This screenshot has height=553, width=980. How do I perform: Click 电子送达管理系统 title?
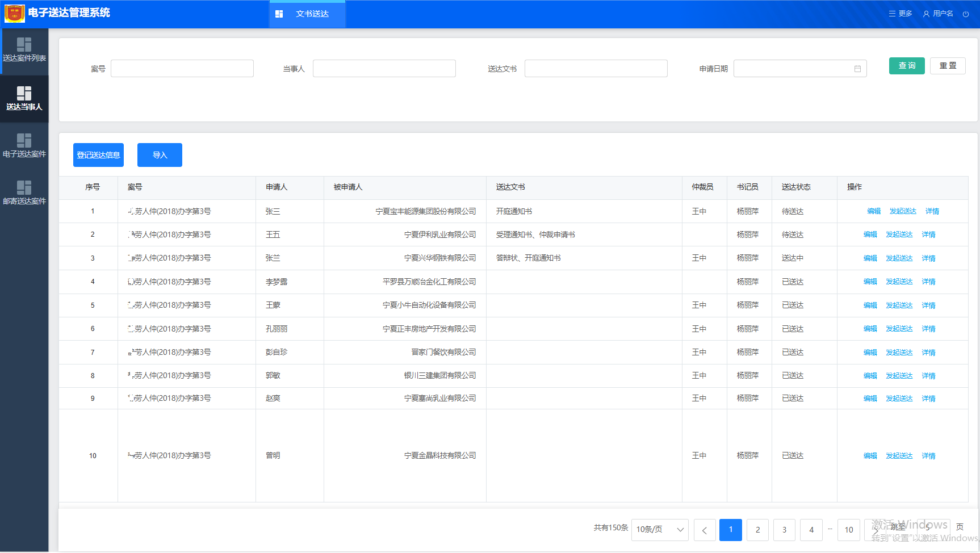69,12
